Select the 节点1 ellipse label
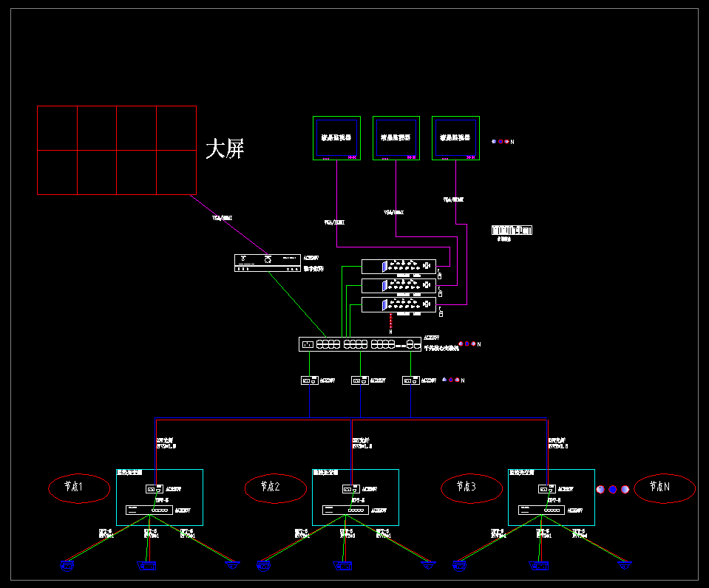The height and width of the screenshot is (588, 709). [x=79, y=488]
